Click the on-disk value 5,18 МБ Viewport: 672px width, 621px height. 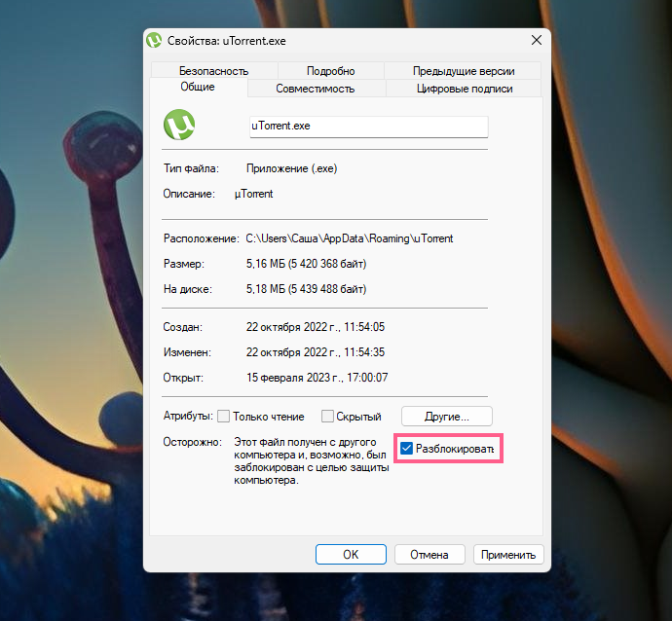[266, 289]
